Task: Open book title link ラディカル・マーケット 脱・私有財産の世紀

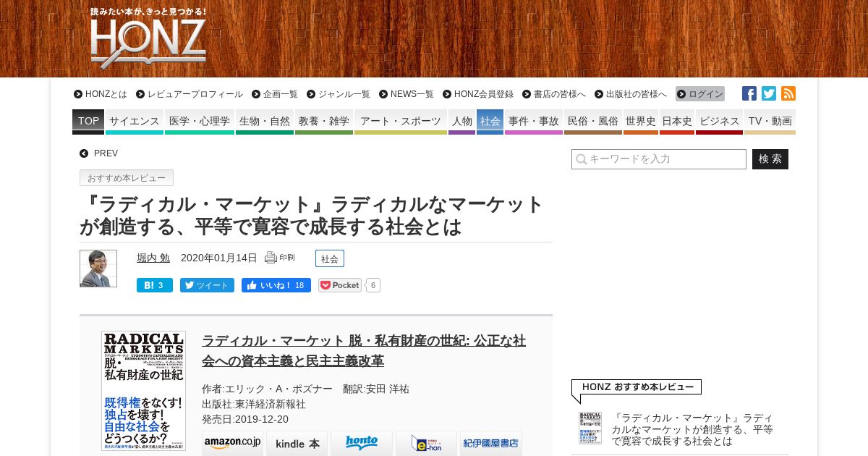Action: pos(364,350)
